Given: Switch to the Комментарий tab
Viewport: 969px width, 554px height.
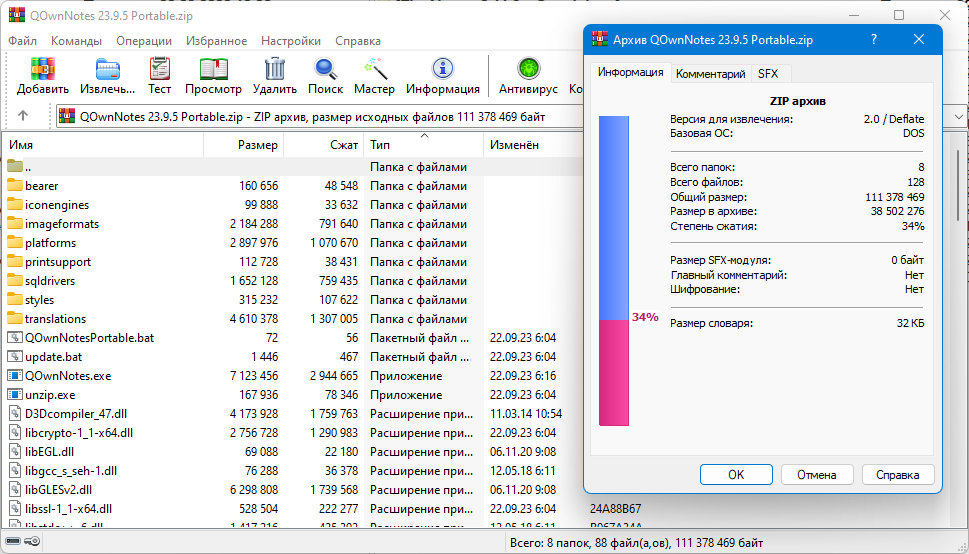Looking at the screenshot, I should pos(711,74).
